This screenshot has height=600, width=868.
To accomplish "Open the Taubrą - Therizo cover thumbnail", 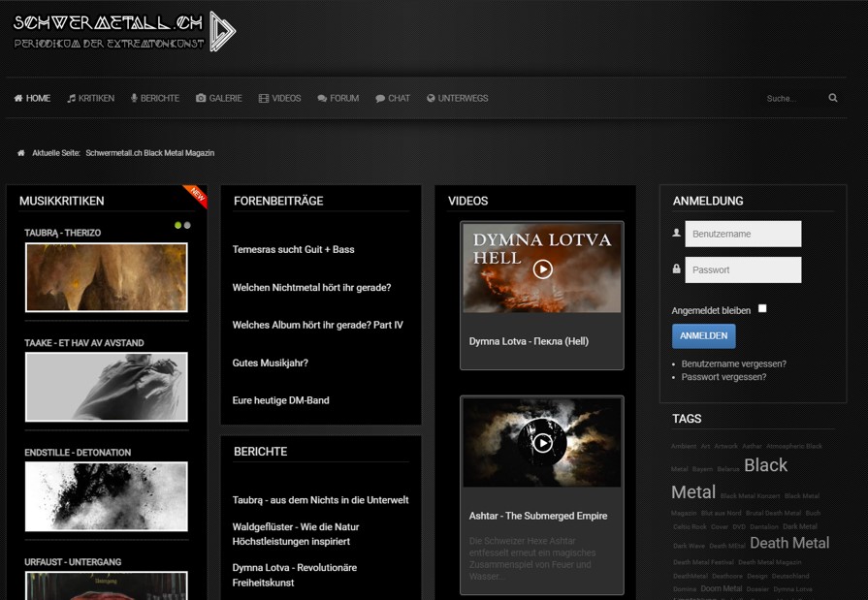I will [107, 277].
